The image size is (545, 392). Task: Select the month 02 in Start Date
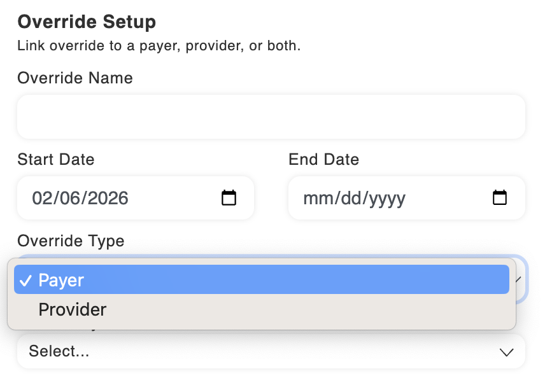[x=41, y=198]
